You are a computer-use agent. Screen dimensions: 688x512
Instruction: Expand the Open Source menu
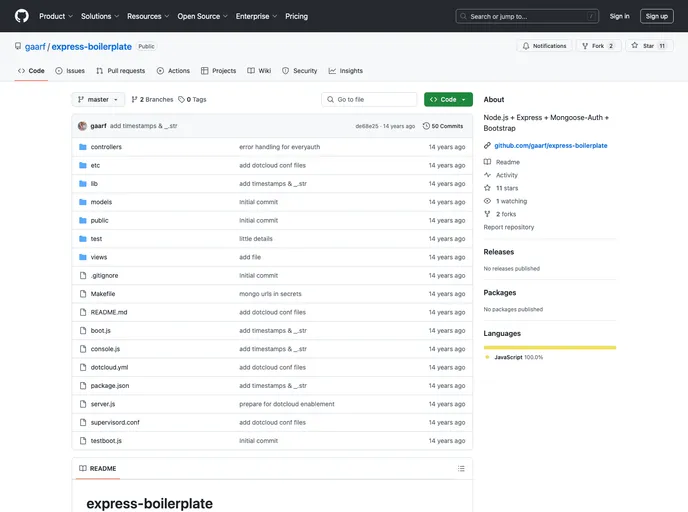click(202, 16)
